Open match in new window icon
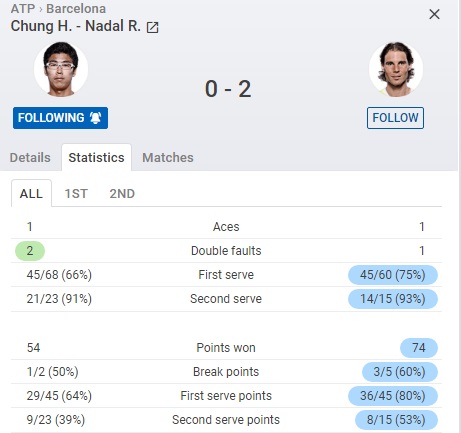 coord(152,27)
